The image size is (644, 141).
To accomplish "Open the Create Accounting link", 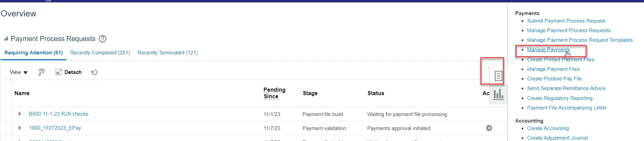I will click(x=548, y=128).
